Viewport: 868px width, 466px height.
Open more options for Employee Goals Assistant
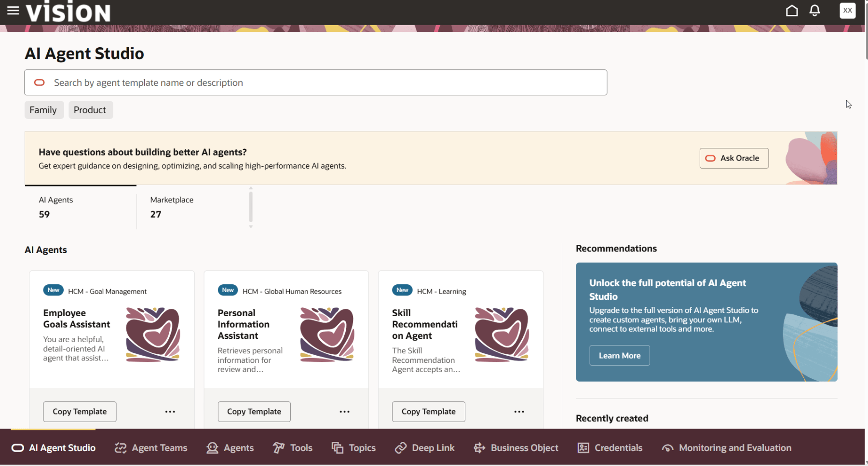pyautogui.click(x=170, y=412)
